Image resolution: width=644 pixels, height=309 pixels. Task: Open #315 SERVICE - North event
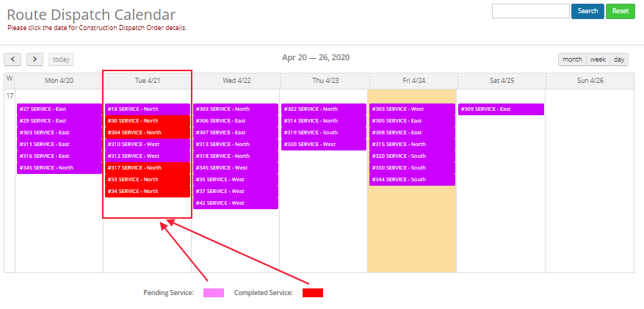tap(413, 145)
